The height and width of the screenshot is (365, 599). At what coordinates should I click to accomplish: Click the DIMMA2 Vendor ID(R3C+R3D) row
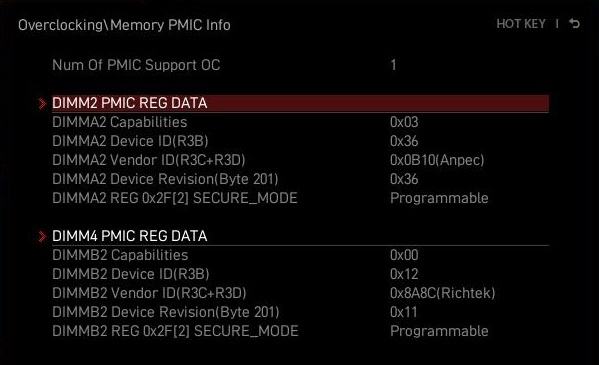300,160
